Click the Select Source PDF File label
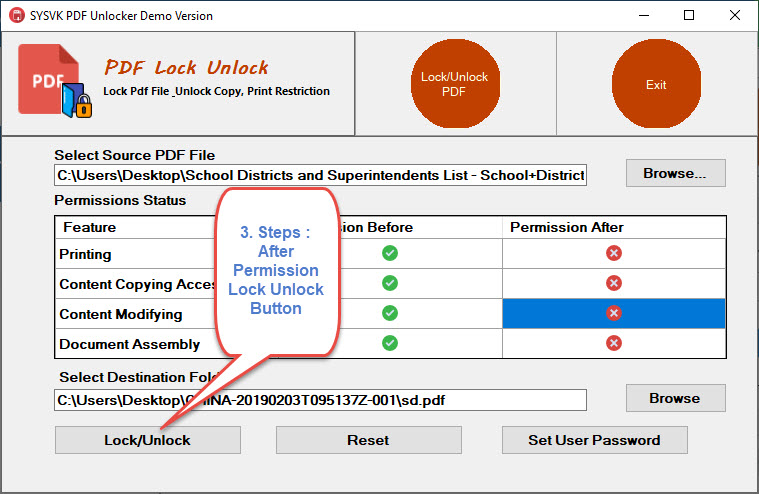Screen dimensions: 759x494 pyautogui.click(x=135, y=155)
